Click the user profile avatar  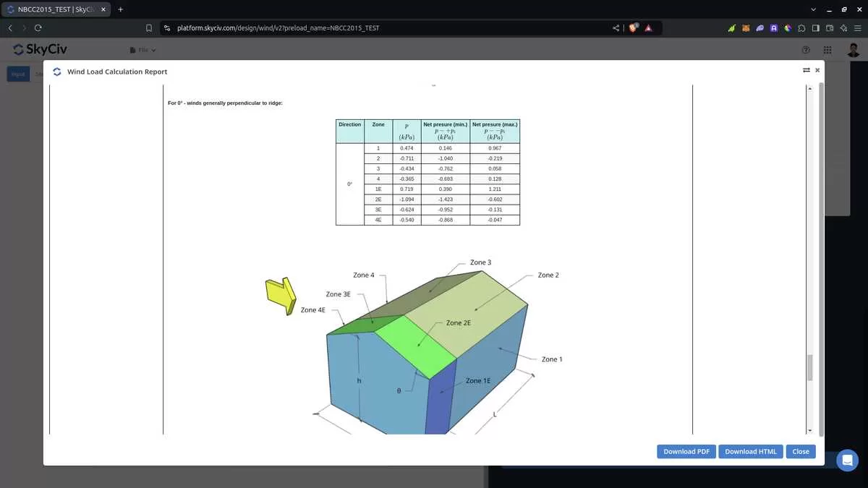(x=853, y=49)
